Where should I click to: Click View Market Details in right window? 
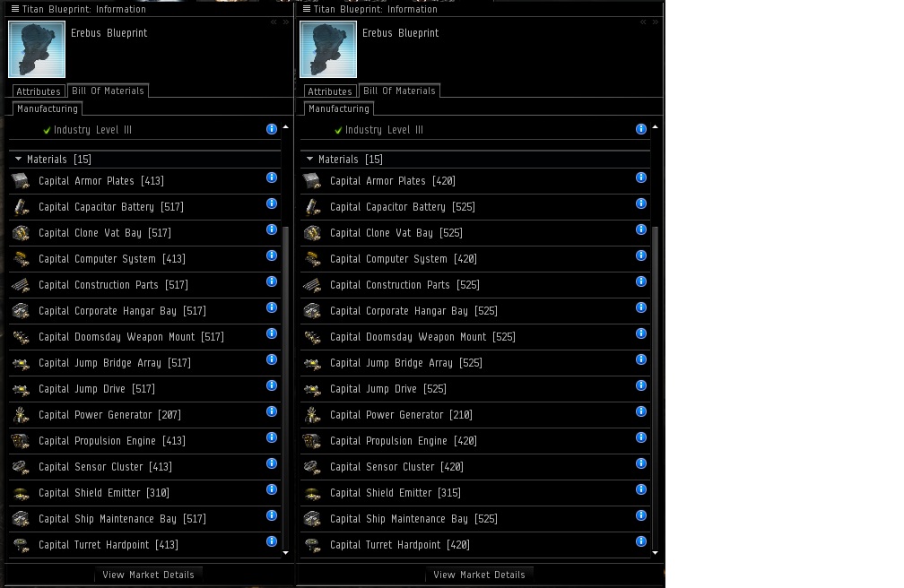coord(479,575)
